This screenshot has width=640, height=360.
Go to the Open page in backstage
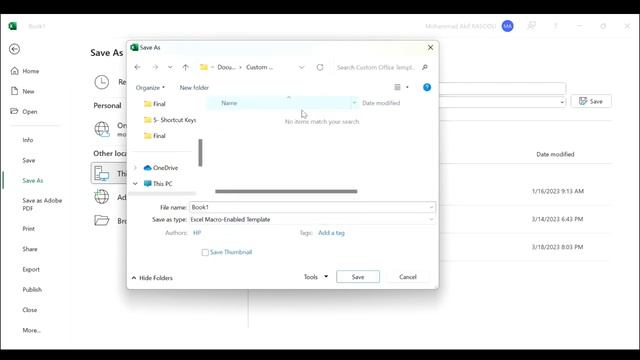(24, 111)
